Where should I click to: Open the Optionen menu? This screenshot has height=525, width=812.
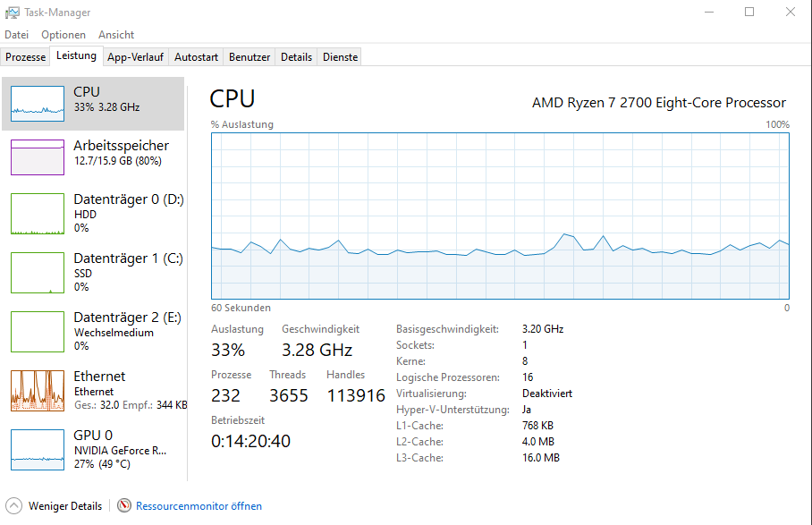(63, 35)
